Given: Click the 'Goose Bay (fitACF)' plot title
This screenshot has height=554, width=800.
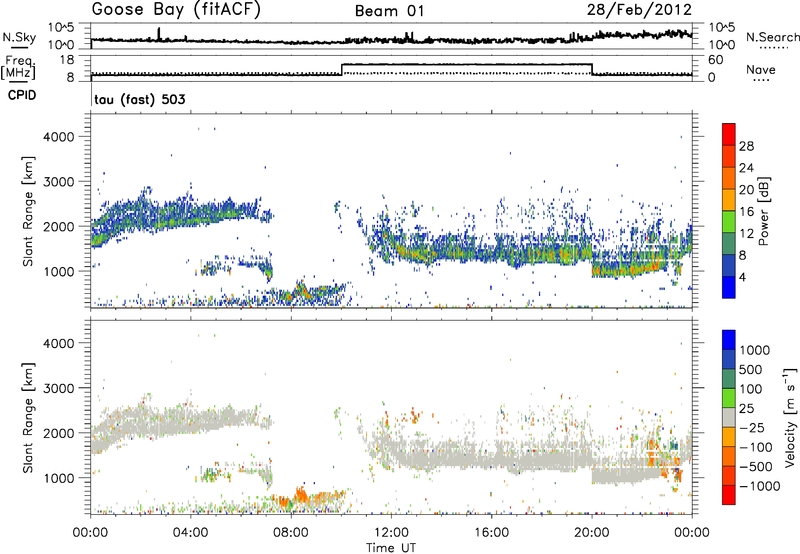Looking at the screenshot, I should pos(176,10).
